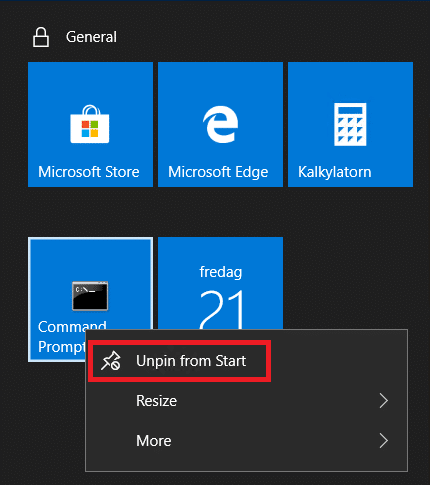Choose Unpin from Start in context menu
430x485 pixels.
[180, 361]
